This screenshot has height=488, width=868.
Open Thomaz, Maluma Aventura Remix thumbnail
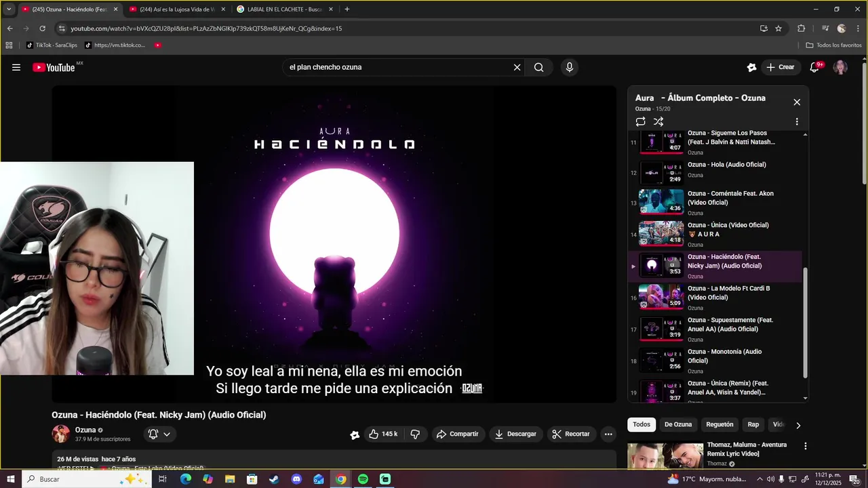pyautogui.click(x=665, y=455)
